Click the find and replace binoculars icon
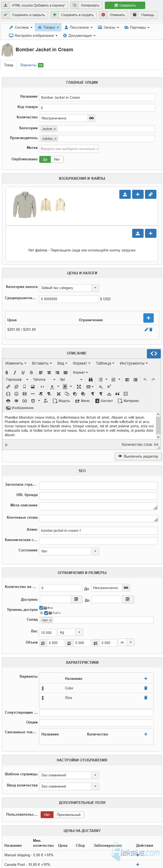Viewport: 163px width, 868px height. coord(90,379)
